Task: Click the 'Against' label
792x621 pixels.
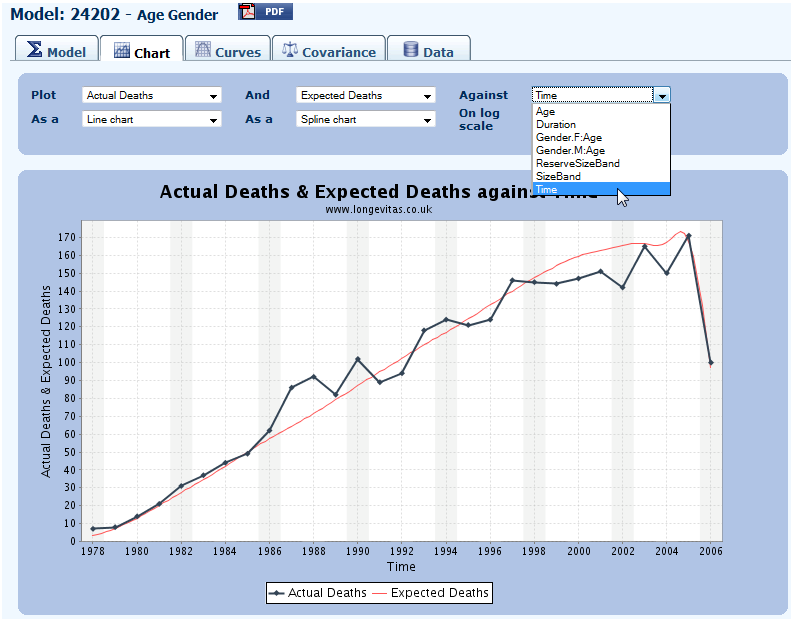Action: (483, 95)
